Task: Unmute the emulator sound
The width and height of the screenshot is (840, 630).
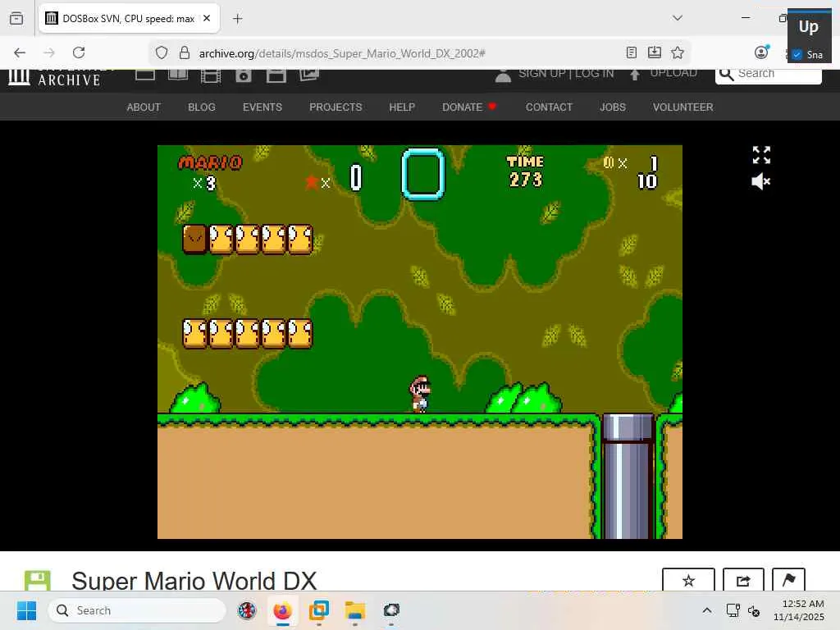Action: [760, 181]
